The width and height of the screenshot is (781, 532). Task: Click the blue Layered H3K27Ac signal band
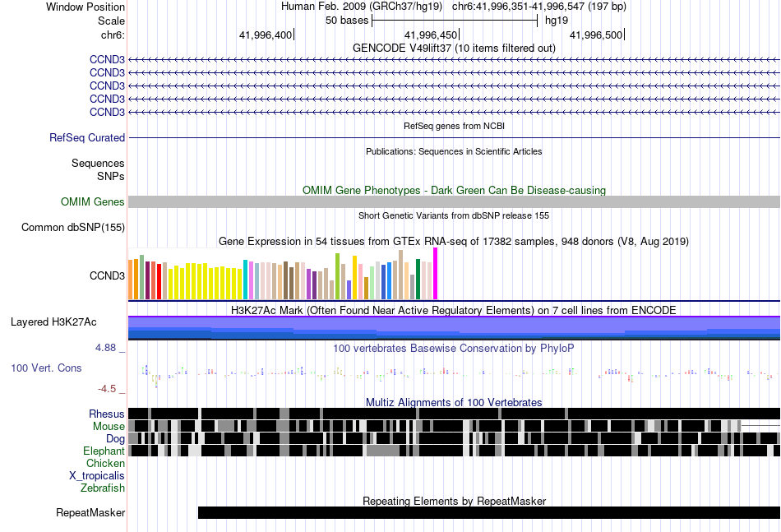pyautogui.click(x=455, y=328)
